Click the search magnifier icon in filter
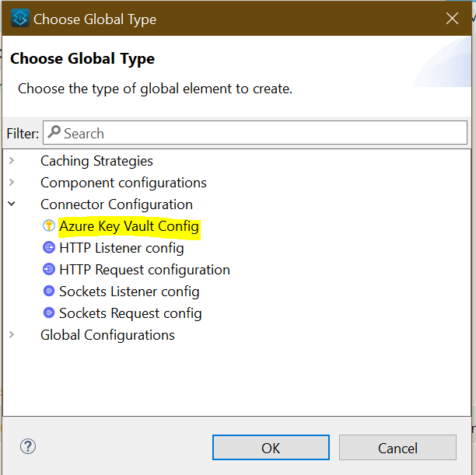 [54, 132]
